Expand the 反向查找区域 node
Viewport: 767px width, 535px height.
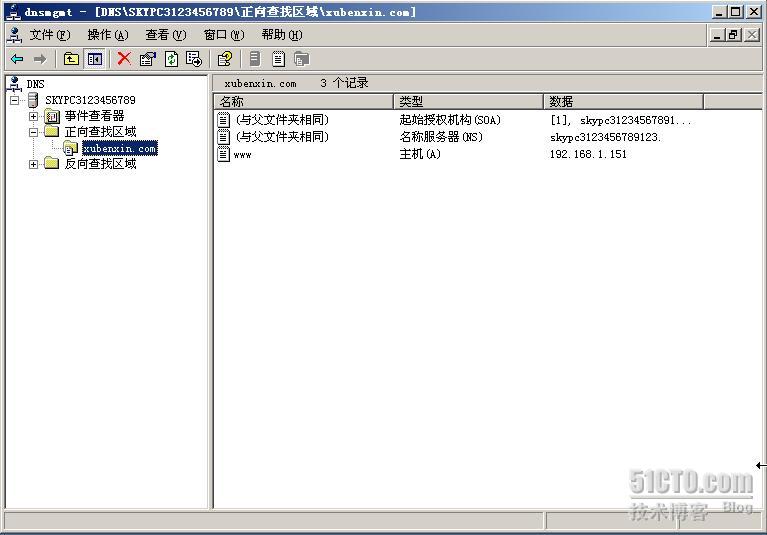point(33,164)
